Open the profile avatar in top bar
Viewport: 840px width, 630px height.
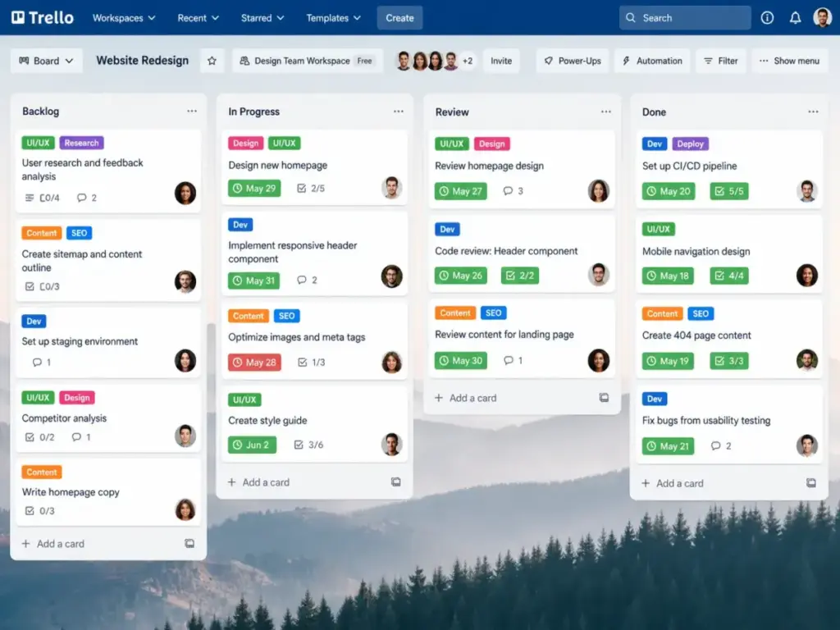click(822, 18)
